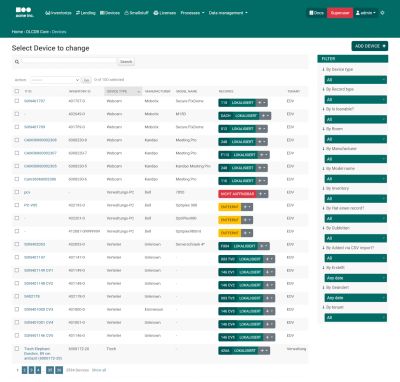The width and height of the screenshot is (400, 382).
Task: Go to Devices in the top navigation
Action: [x=110, y=13]
